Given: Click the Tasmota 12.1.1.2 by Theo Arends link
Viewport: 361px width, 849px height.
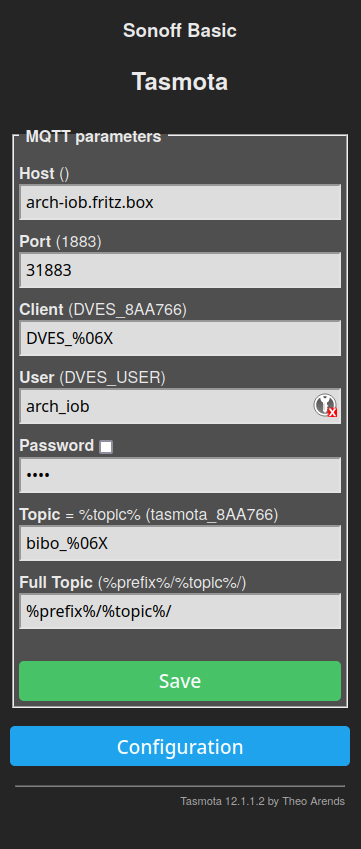Looking at the screenshot, I should point(262,801).
